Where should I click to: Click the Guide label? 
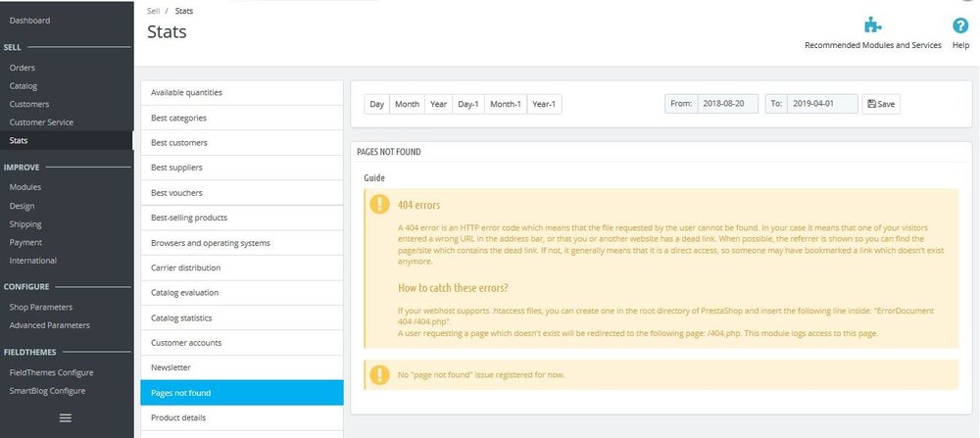tap(374, 178)
